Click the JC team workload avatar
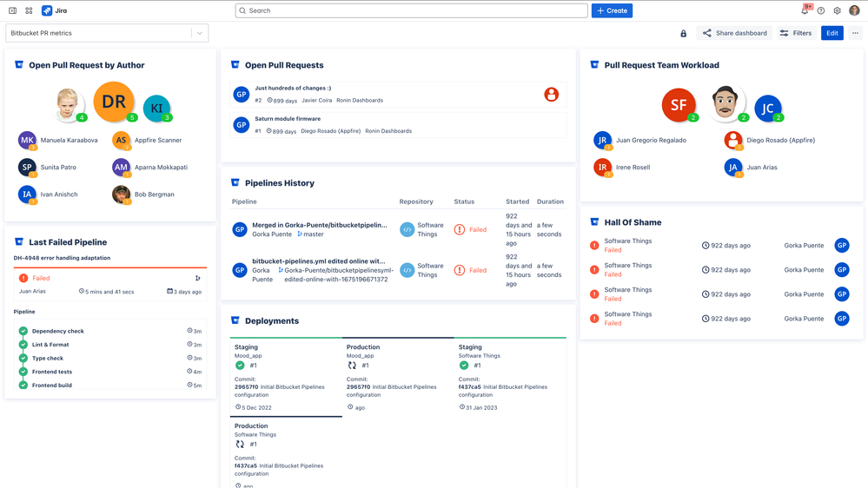 (x=768, y=109)
